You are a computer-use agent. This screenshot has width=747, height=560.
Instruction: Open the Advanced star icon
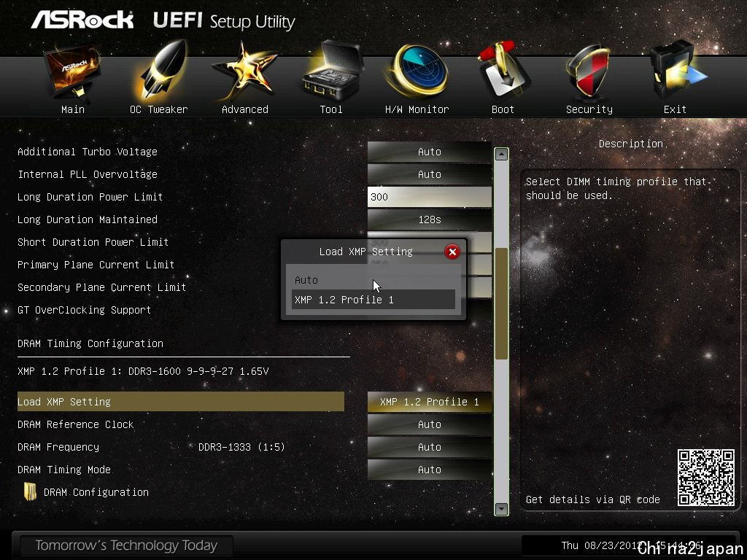pyautogui.click(x=244, y=71)
